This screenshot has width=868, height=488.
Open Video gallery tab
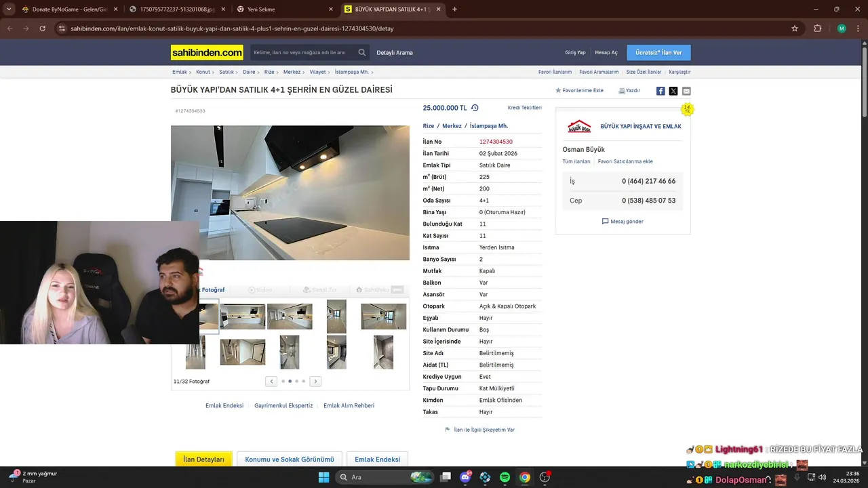260,289
